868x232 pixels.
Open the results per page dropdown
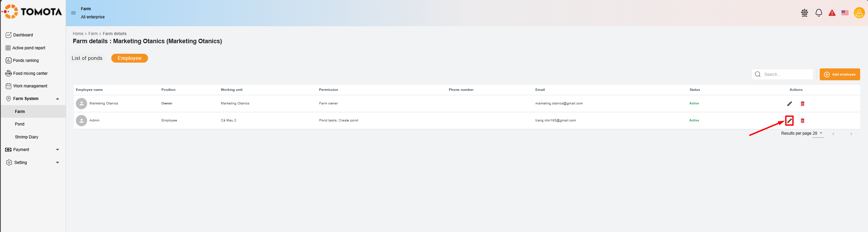coord(818,133)
